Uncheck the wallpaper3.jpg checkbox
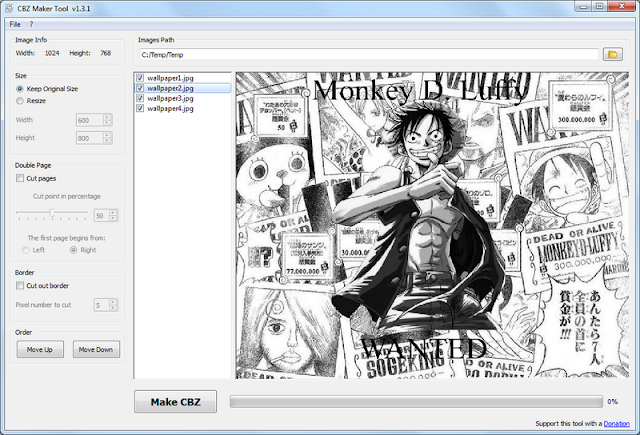This screenshot has height=435, width=640. [140, 98]
